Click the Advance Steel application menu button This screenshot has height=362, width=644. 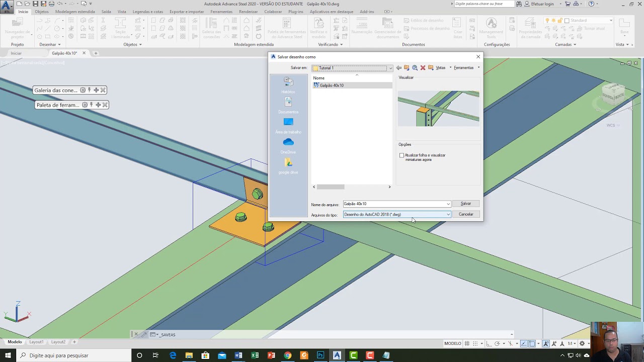point(7,6)
